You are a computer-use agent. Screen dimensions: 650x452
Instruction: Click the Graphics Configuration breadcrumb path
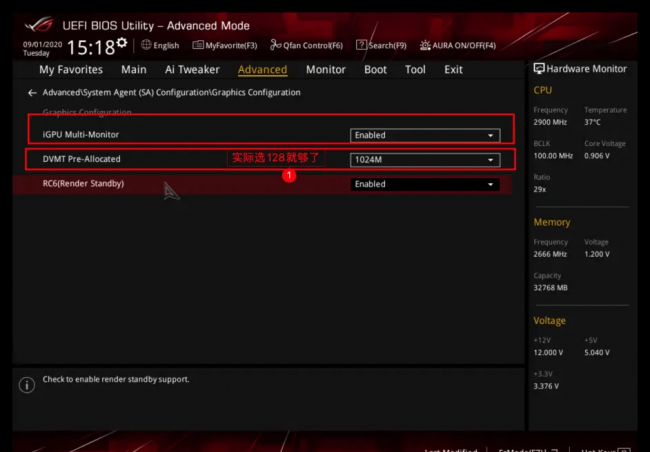[x=171, y=92]
